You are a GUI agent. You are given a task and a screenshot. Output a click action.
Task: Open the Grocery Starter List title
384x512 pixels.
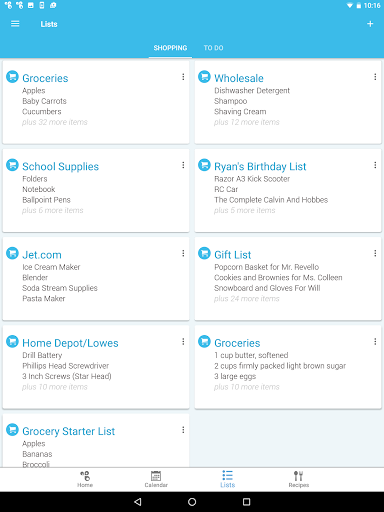68,431
